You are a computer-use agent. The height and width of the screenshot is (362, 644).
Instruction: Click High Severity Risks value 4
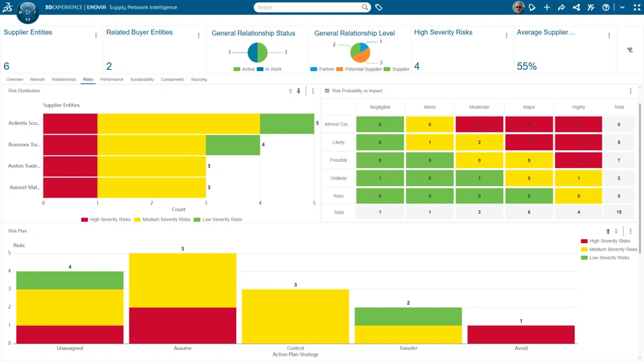[x=417, y=66]
